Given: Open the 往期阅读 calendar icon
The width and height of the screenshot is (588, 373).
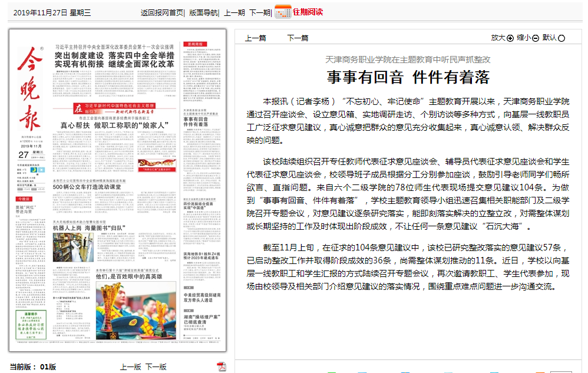Looking at the screenshot, I should [x=283, y=12].
